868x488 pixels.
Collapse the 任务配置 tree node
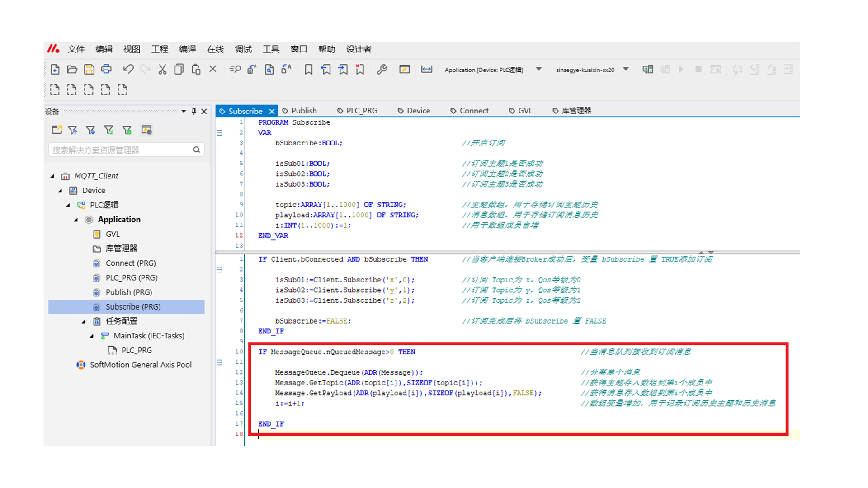pyautogui.click(x=84, y=321)
